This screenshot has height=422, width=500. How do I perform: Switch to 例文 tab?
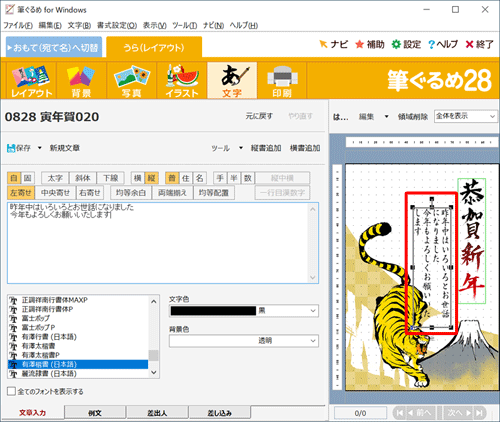[95, 413]
